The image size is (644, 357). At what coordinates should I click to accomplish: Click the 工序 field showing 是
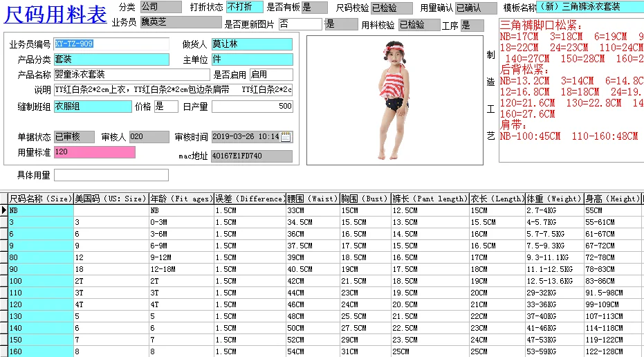pyautogui.click(x=472, y=26)
